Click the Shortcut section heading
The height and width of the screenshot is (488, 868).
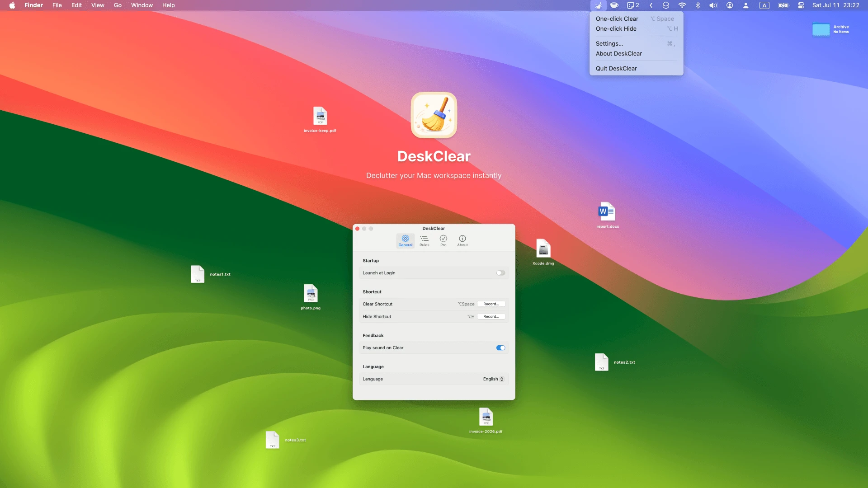(x=372, y=292)
